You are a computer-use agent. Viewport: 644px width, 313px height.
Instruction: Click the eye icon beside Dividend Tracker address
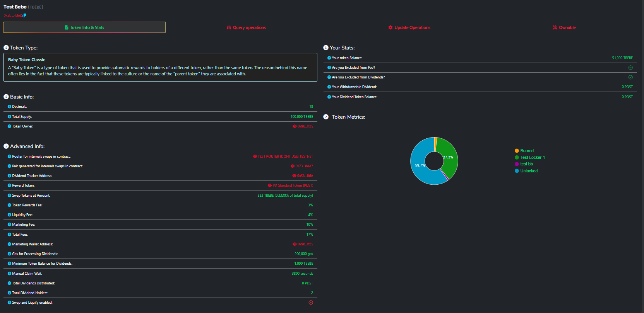tap(294, 176)
